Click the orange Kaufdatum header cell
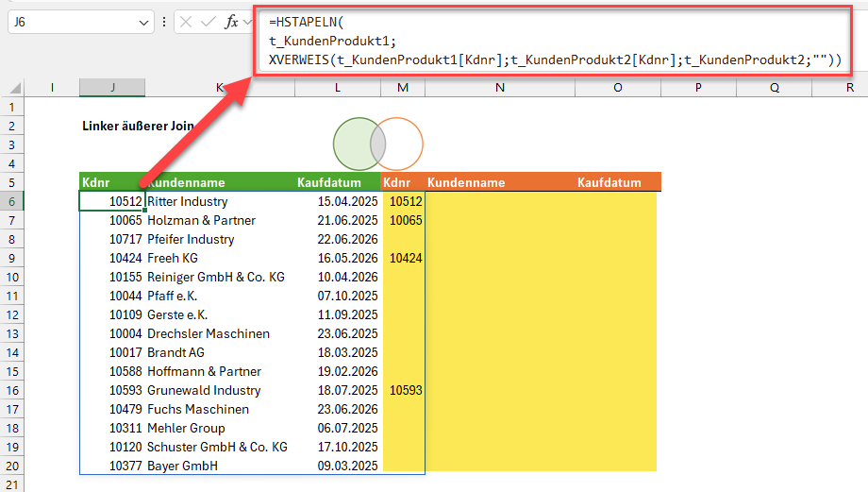This screenshot has width=868, height=492. point(618,182)
